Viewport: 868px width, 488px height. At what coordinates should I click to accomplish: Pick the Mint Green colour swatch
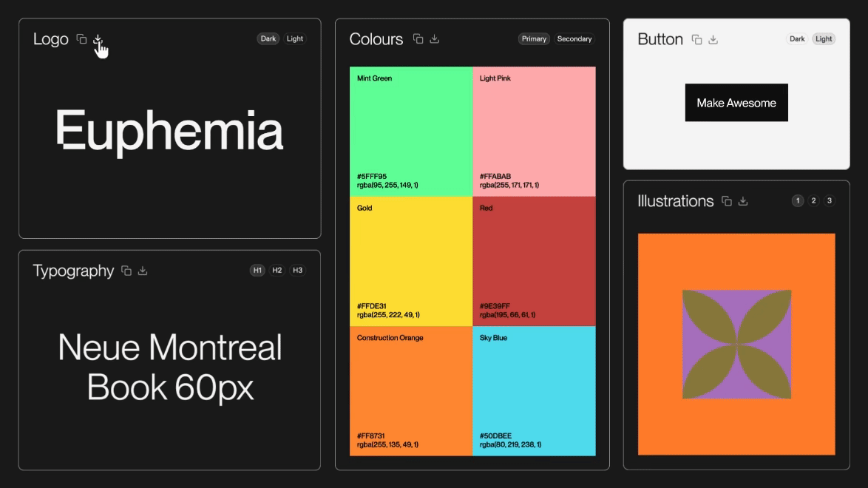[x=411, y=131]
